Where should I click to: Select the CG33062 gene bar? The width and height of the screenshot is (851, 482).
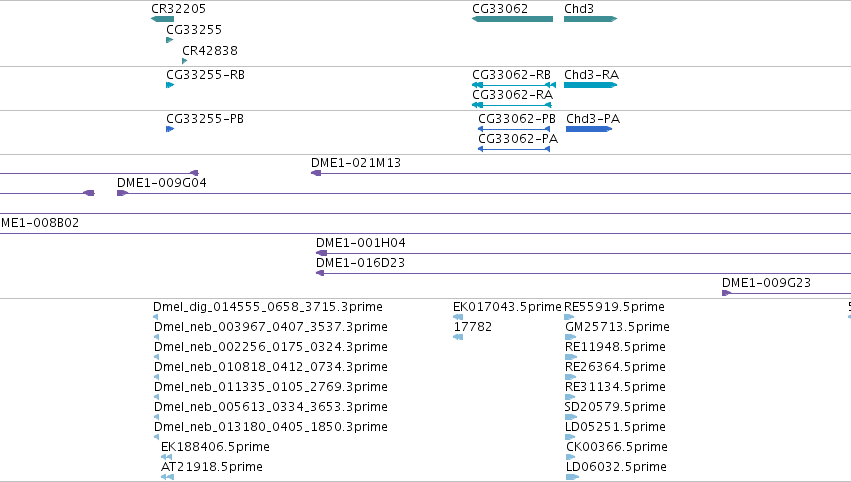512,19
